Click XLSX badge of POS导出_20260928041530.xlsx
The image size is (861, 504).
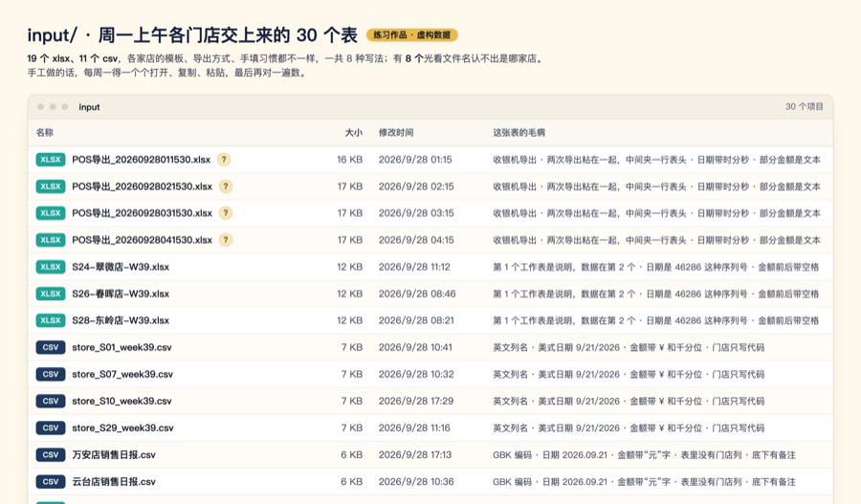(51, 240)
